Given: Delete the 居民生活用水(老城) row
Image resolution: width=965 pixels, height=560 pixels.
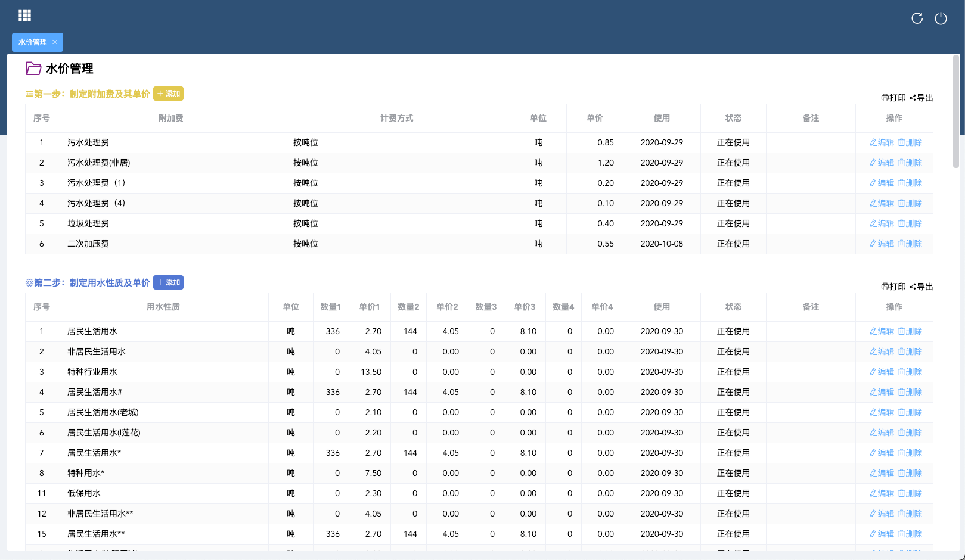Looking at the screenshot, I should [910, 412].
